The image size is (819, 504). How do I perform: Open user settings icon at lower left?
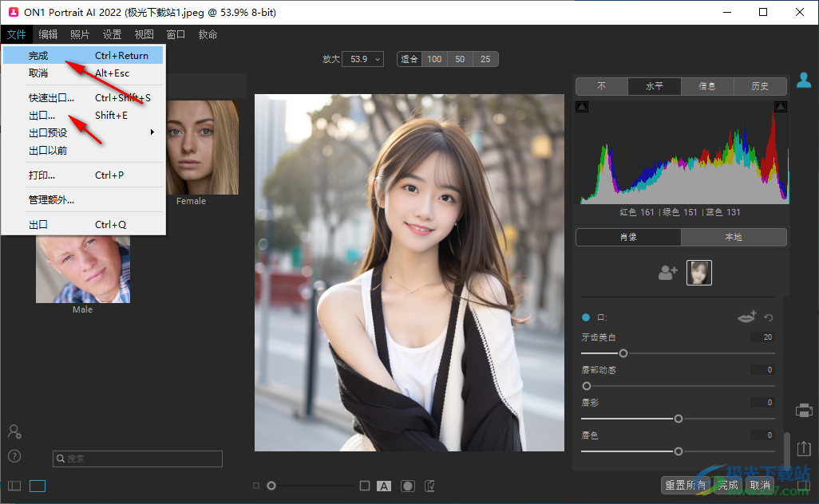(x=14, y=431)
